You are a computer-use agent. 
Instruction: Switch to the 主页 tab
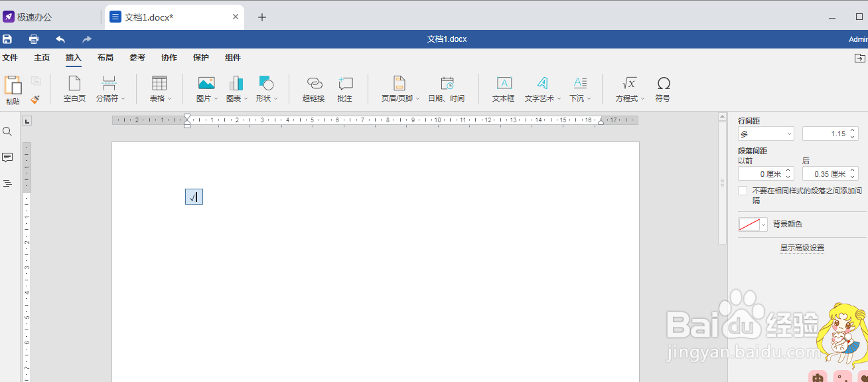(42, 58)
